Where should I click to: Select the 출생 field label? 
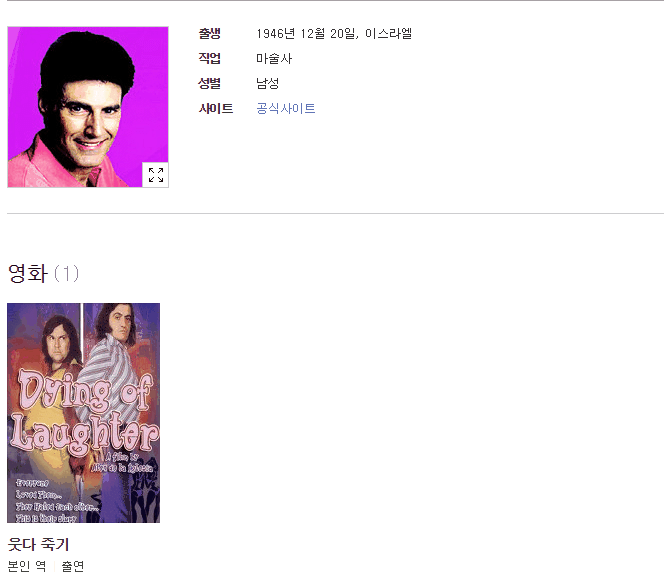pos(210,33)
